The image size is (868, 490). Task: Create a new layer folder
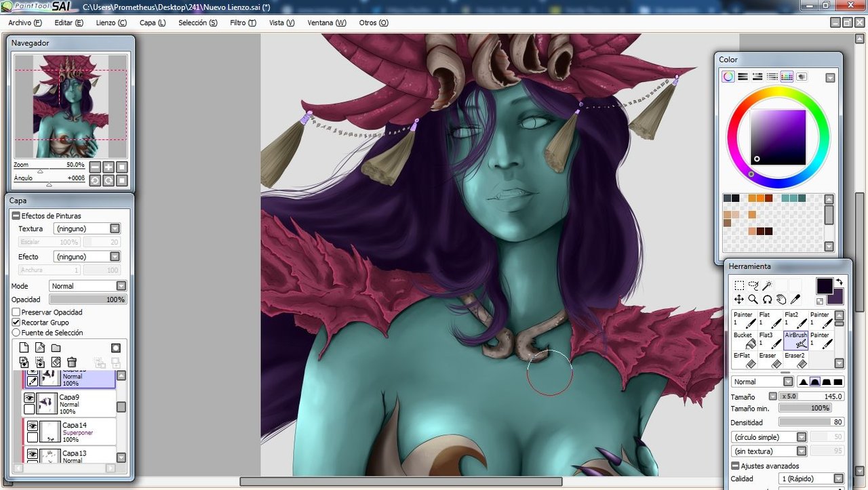56,348
